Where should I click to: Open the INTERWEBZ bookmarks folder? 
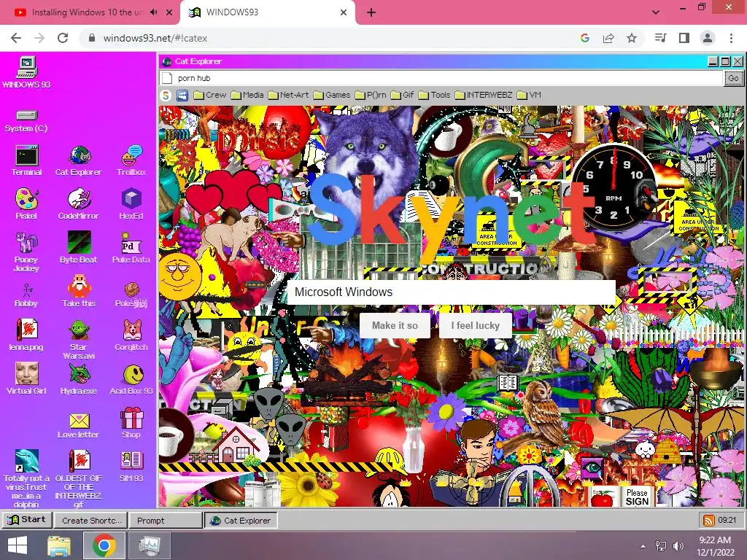click(484, 96)
